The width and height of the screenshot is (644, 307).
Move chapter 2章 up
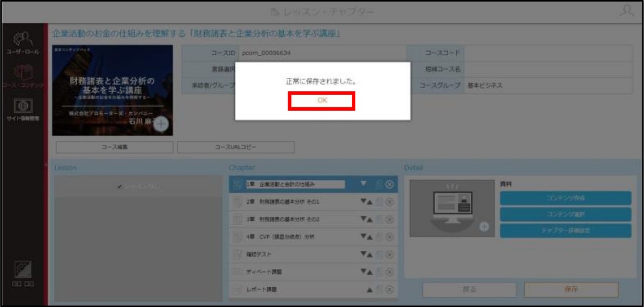point(370,202)
